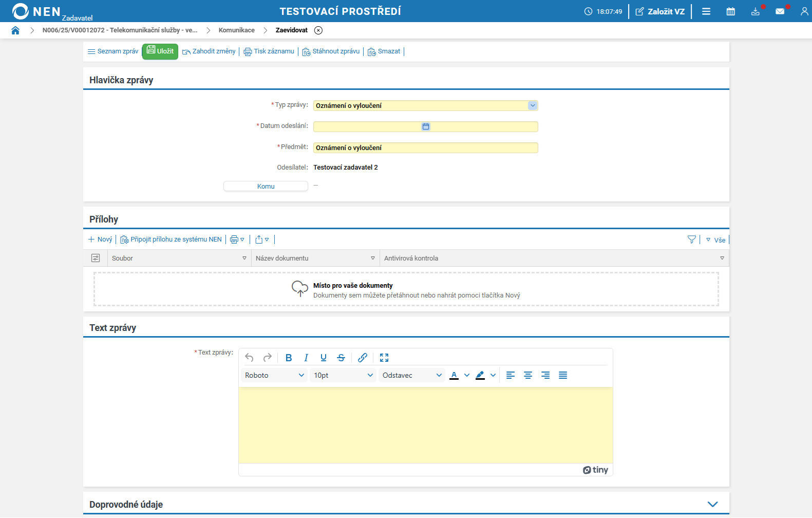The height and width of the screenshot is (518, 812).
Task: Open the calendar icon in top bar
Action: (x=730, y=11)
